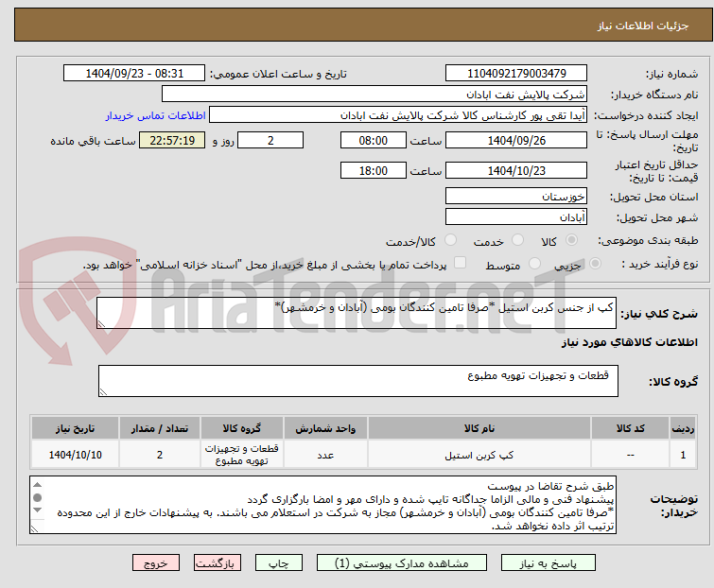Click the واحد شمارش column header
This screenshot has width=714, height=588.
click(x=325, y=428)
